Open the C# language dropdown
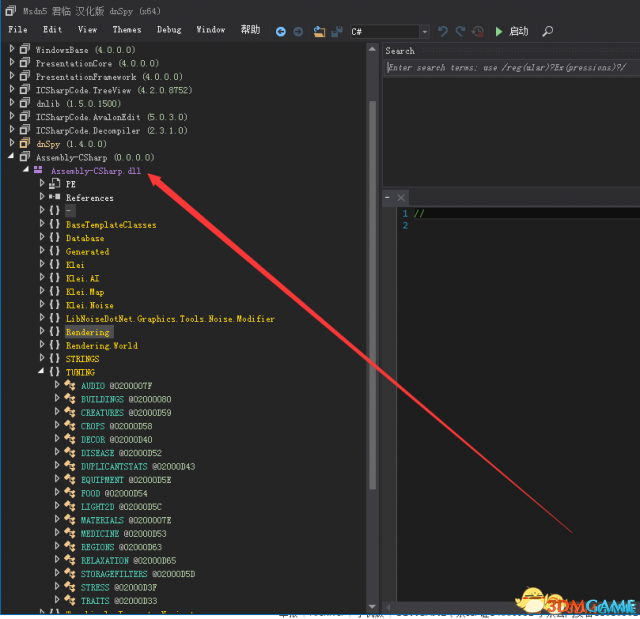The image size is (640, 619). point(424,31)
